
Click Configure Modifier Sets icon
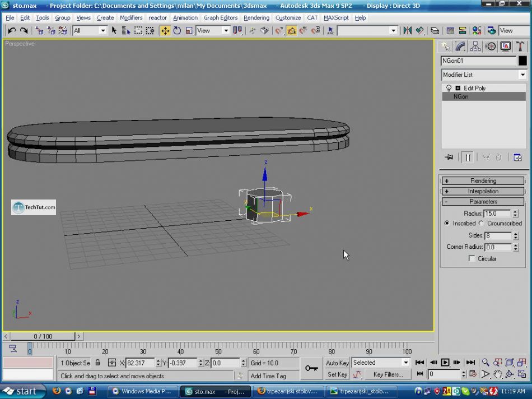tap(517, 157)
